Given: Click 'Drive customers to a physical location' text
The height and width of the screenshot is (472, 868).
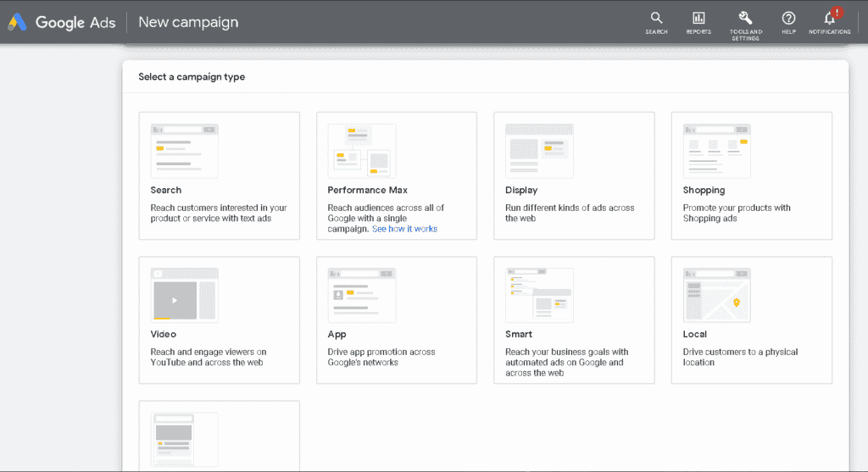Looking at the screenshot, I should click(x=740, y=357).
